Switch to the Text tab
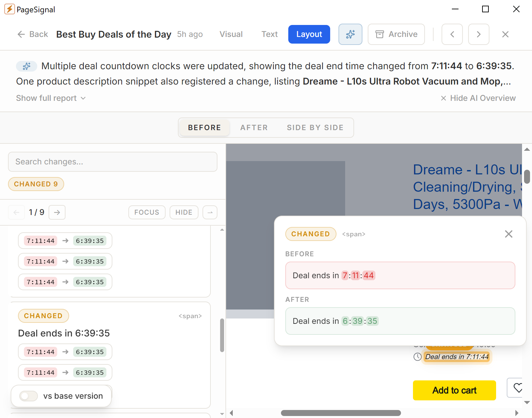Viewport: 532px width, 418px height. pos(270,34)
